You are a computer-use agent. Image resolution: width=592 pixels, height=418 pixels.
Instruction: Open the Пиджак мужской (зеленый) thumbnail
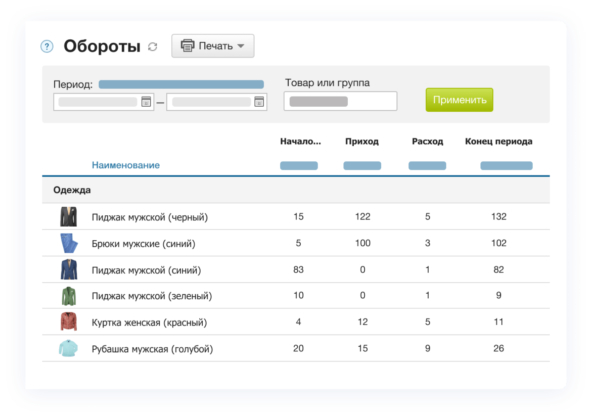[69, 296]
